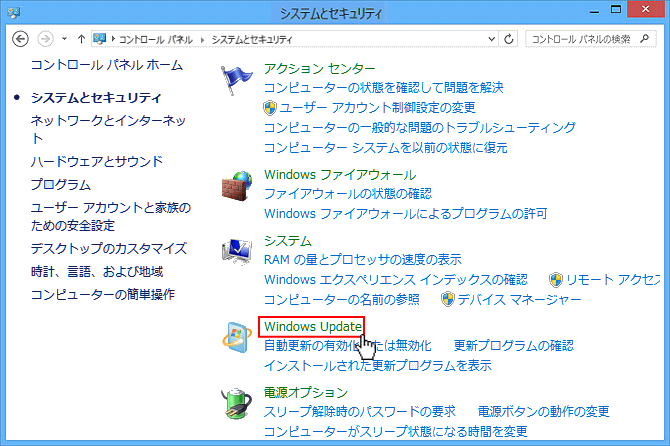Click スリープ解除時のパスワードの要求
The height and width of the screenshot is (446, 670).
click(x=360, y=411)
